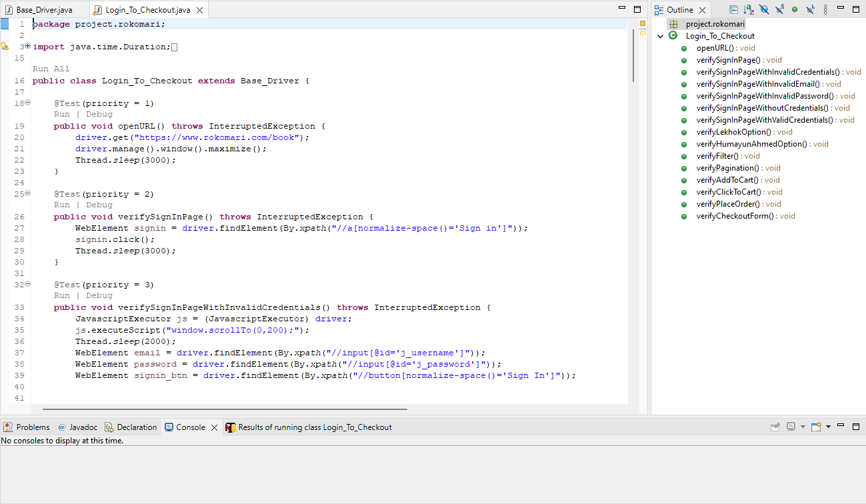Click the Javadoc view icon
The width and height of the screenshot is (866, 504).
click(61, 427)
